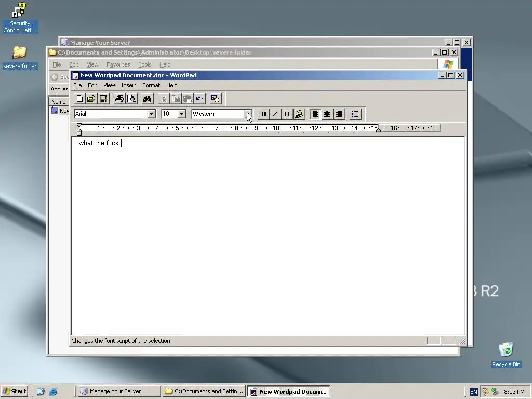Click the Cut scissors icon

pos(164,99)
